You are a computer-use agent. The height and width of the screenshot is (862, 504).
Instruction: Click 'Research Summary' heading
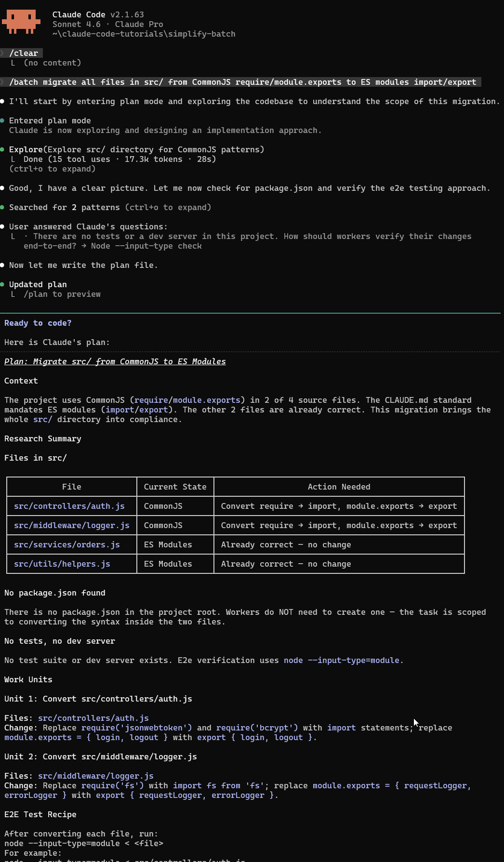point(42,438)
